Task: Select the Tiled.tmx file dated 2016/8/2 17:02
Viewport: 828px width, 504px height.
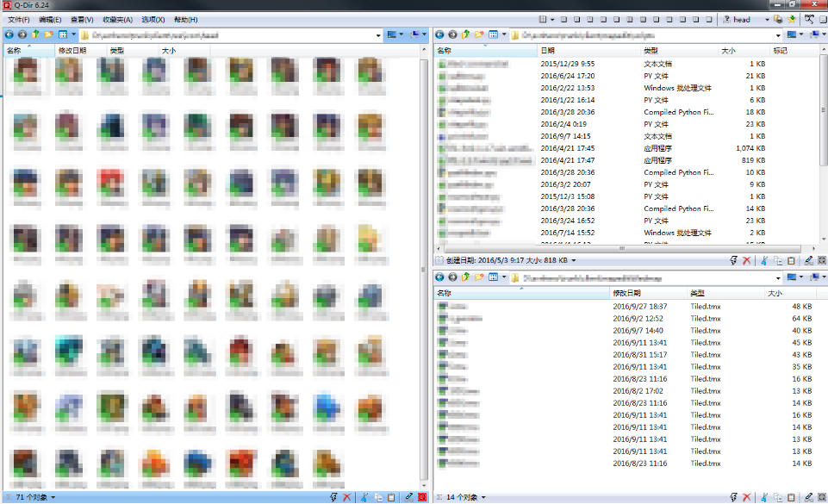Action: coord(626,391)
